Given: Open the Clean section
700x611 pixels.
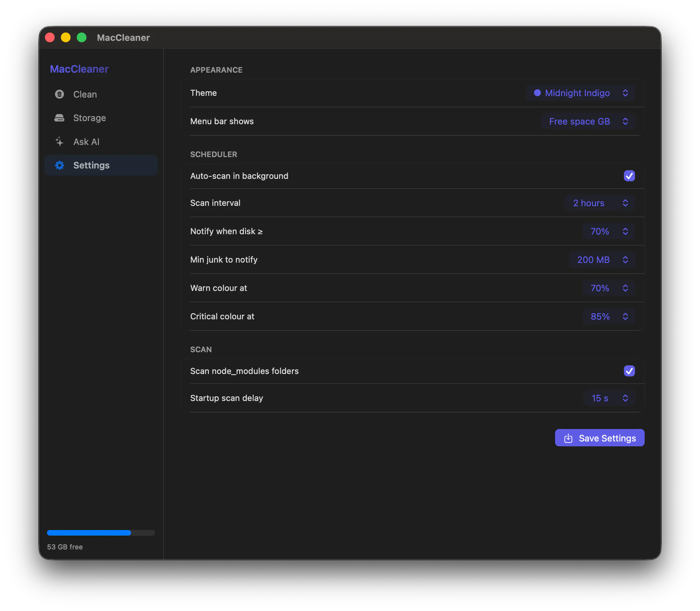Looking at the screenshot, I should (x=101, y=94).
